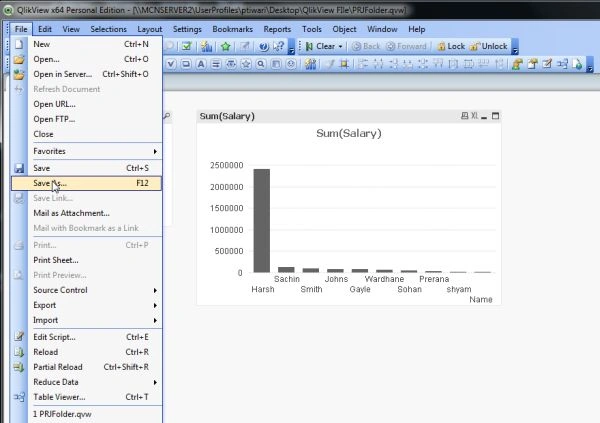This screenshot has width=600, height=423.
Task: Click the print icon on Sum(Salary) chart caption
Action: pyautogui.click(x=464, y=116)
